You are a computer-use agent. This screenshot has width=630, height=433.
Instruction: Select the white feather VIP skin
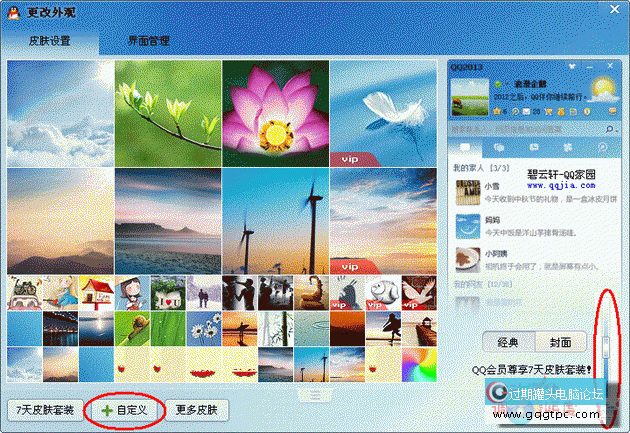coord(382,112)
